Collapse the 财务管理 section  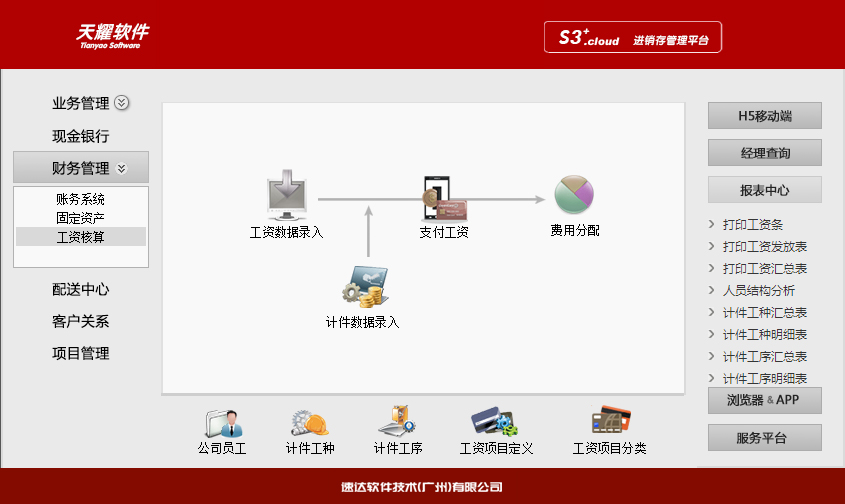122,168
